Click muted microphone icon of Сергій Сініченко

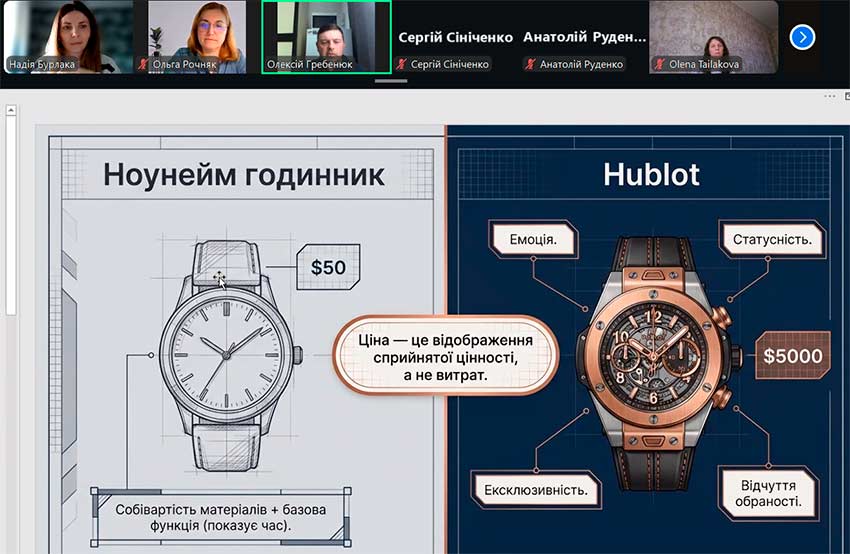(401, 64)
